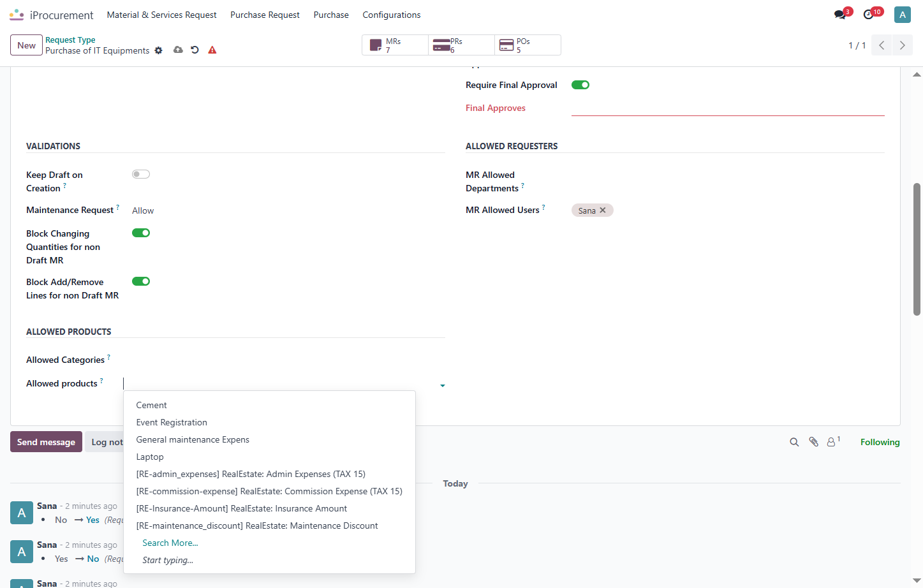Viewport: 923px width, 588px height.
Task: Select Event Registration from product list
Action: [269, 422]
